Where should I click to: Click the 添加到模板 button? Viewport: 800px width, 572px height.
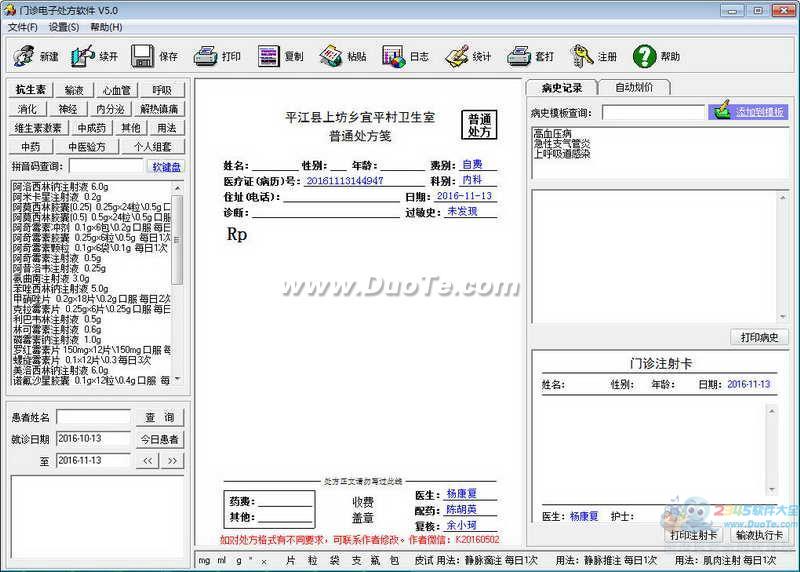click(x=748, y=112)
